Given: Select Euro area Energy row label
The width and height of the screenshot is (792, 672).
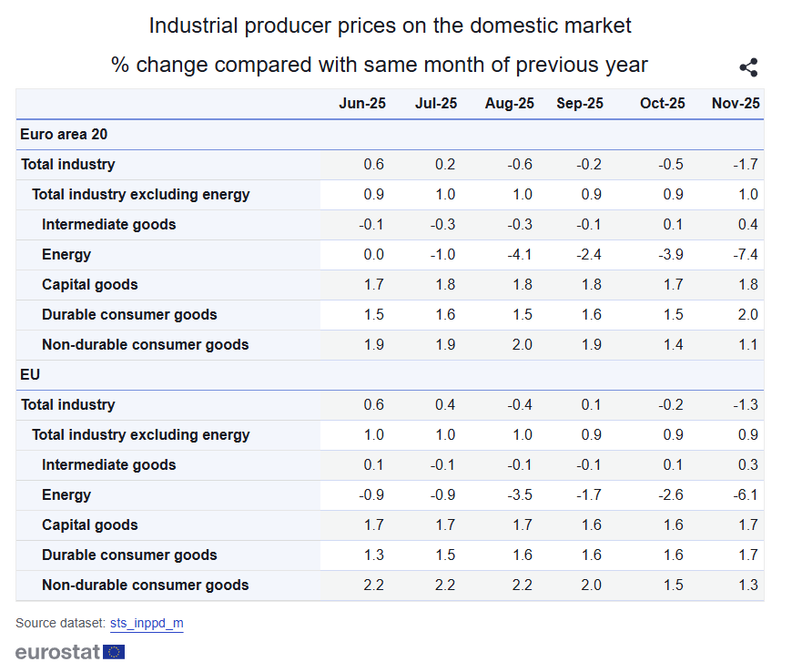Looking at the screenshot, I should pos(66,255).
